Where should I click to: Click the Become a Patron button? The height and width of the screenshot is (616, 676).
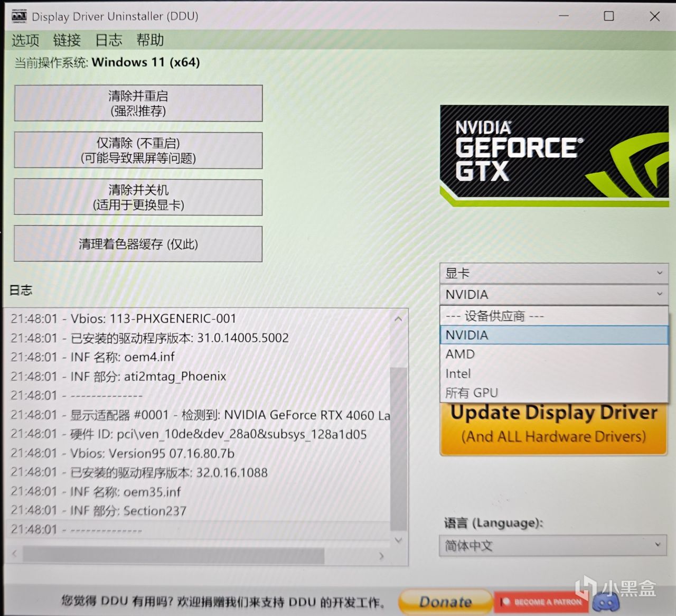click(x=542, y=602)
